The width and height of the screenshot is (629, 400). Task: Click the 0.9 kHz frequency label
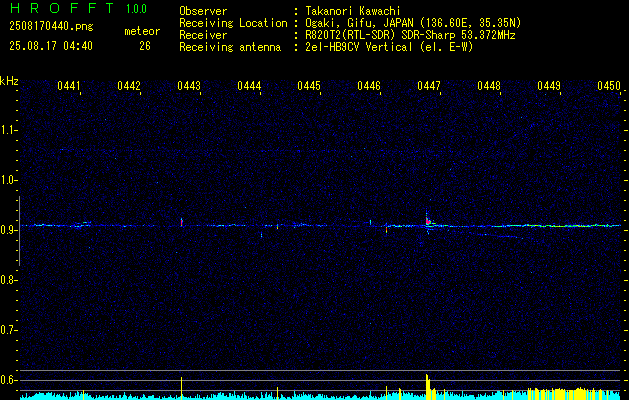pyautogui.click(x=9, y=230)
